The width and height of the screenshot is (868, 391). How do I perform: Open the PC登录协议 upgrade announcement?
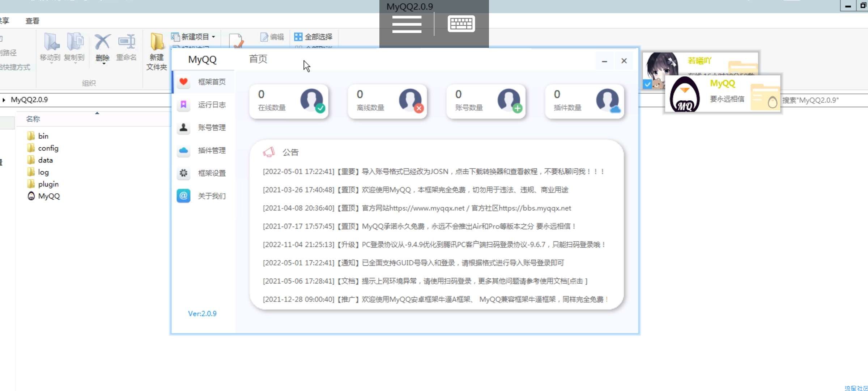434,245
